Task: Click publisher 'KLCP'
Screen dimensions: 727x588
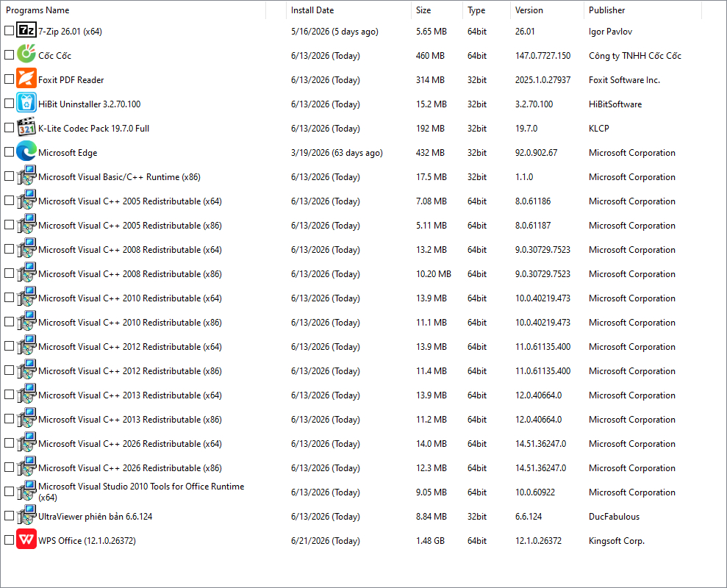Action: 598,129
